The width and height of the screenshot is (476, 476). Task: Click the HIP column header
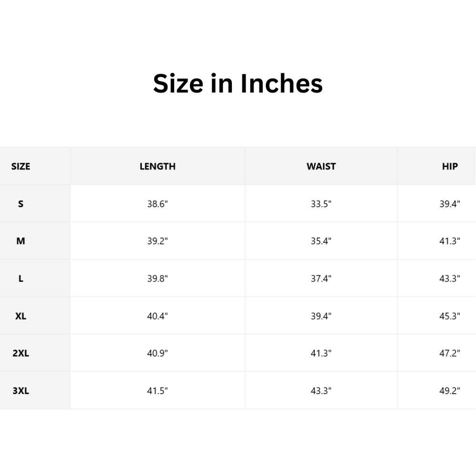coord(449,166)
